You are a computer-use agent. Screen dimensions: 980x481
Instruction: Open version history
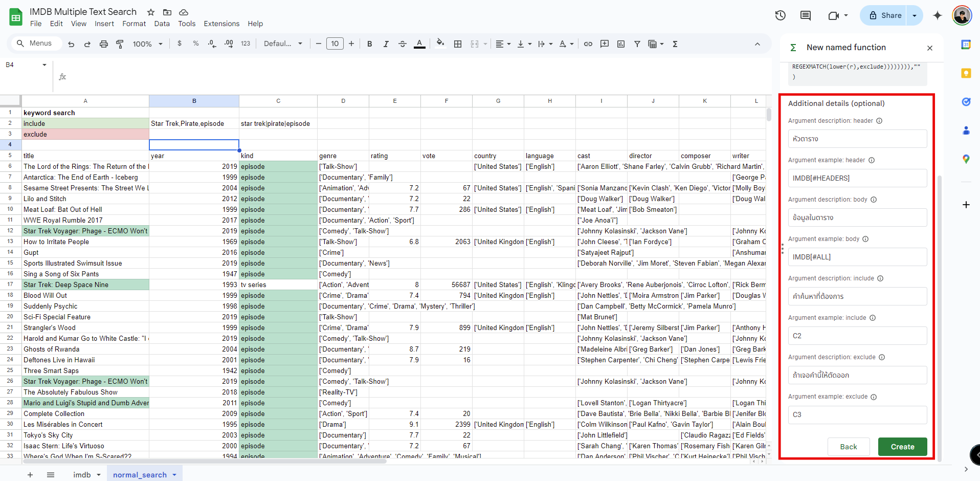point(781,15)
